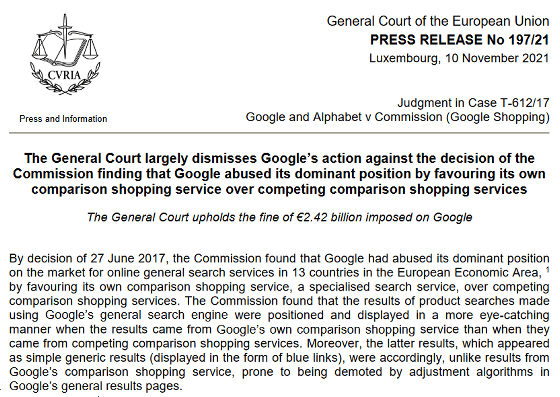Click the words 'comparison shopping service over competing' in headline
The width and height of the screenshot is (560, 397).
178,189
